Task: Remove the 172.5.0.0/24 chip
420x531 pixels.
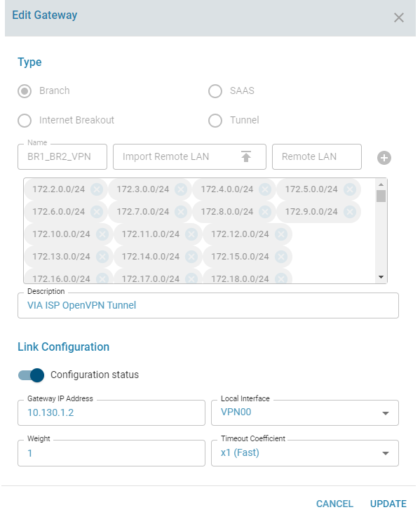Action: tap(350, 189)
